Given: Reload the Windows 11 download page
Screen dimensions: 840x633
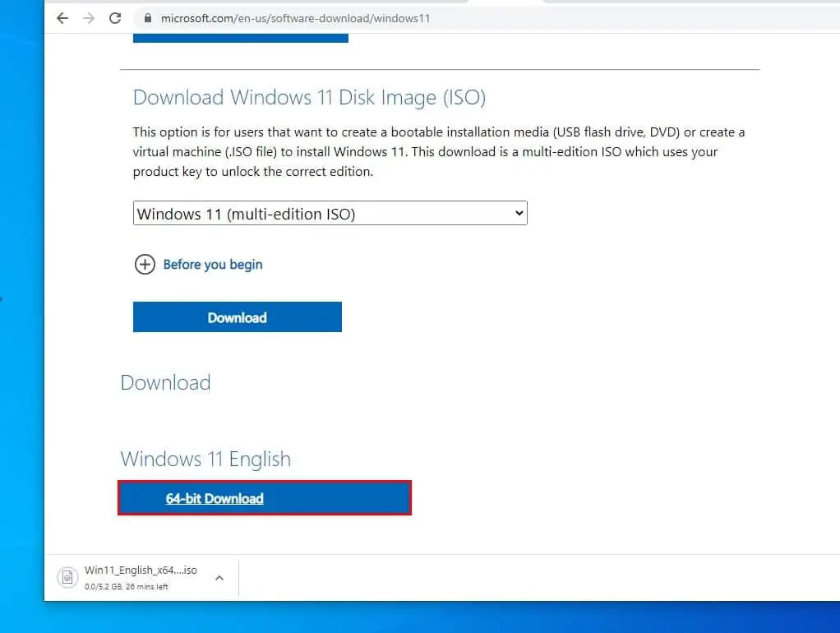Looking at the screenshot, I should [x=115, y=17].
